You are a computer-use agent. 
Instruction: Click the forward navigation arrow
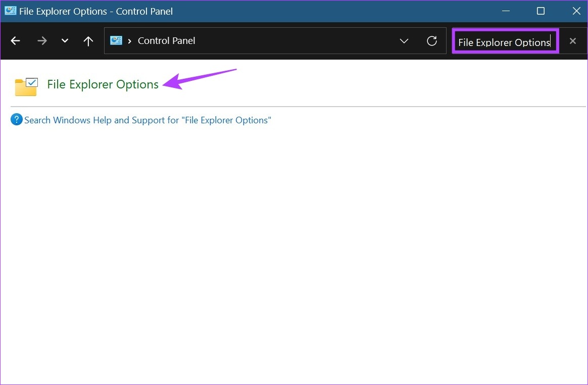pyautogui.click(x=42, y=40)
